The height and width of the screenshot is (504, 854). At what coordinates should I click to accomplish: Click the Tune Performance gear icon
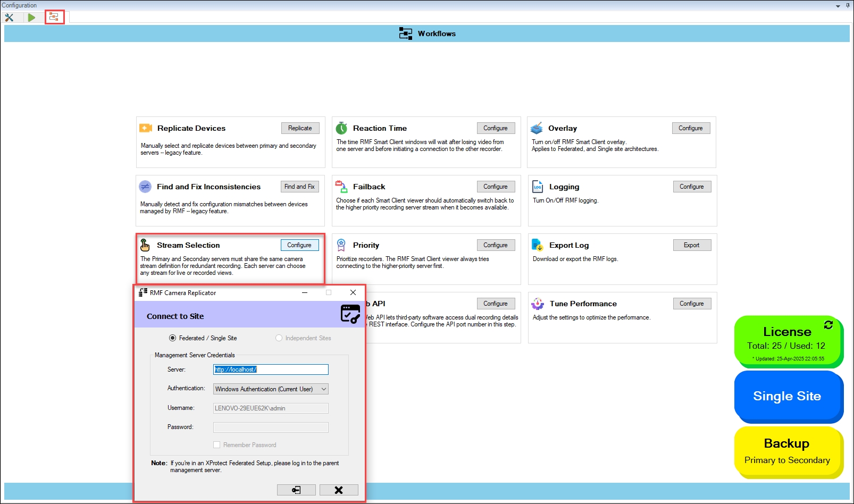(x=538, y=304)
